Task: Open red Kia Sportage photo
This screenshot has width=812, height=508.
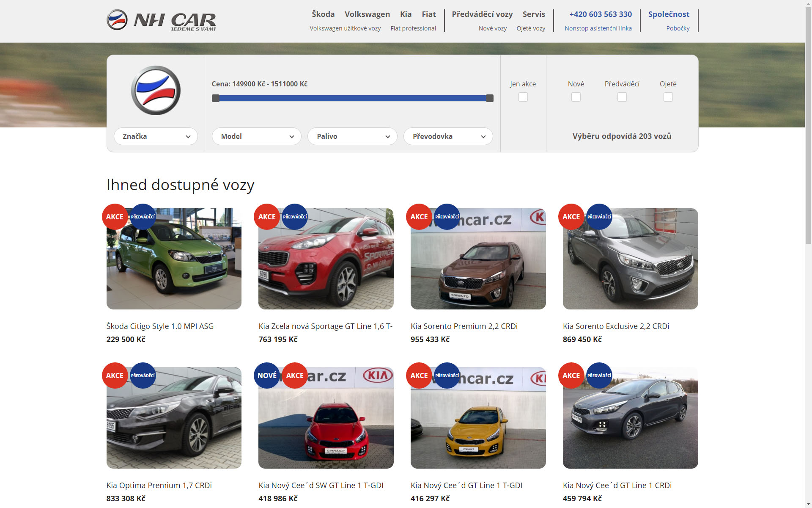Action: tap(326, 259)
